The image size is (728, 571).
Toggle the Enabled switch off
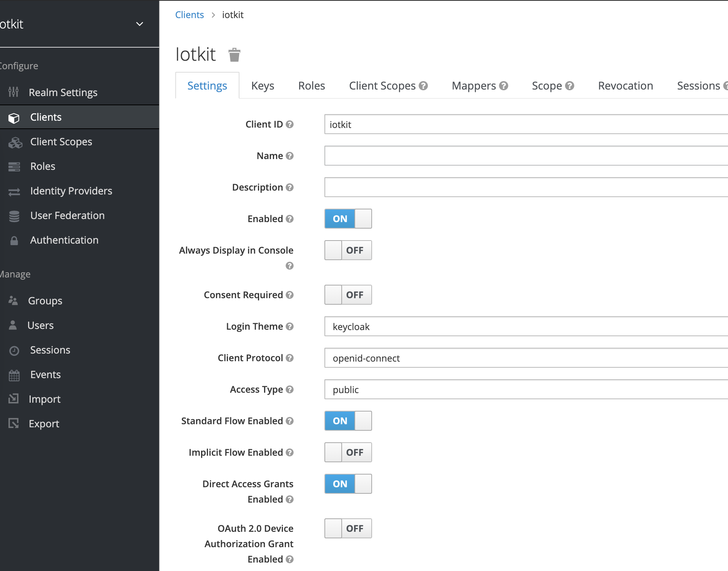tap(348, 219)
